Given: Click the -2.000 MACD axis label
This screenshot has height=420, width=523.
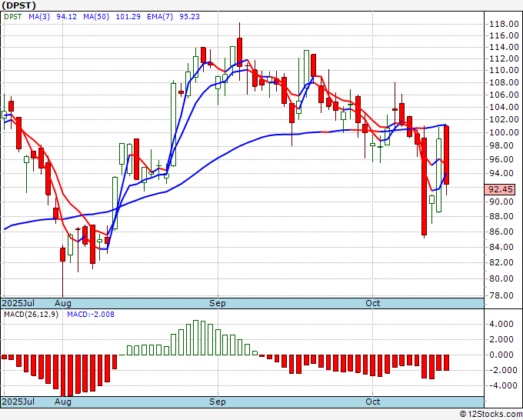Looking at the screenshot, I should point(501,370).
